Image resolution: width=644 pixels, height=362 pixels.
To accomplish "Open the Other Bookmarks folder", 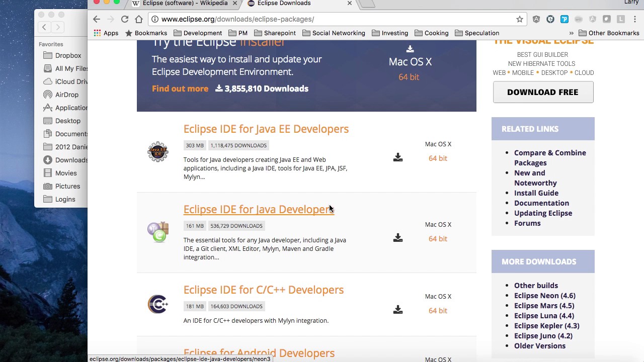I will point(609,33).
